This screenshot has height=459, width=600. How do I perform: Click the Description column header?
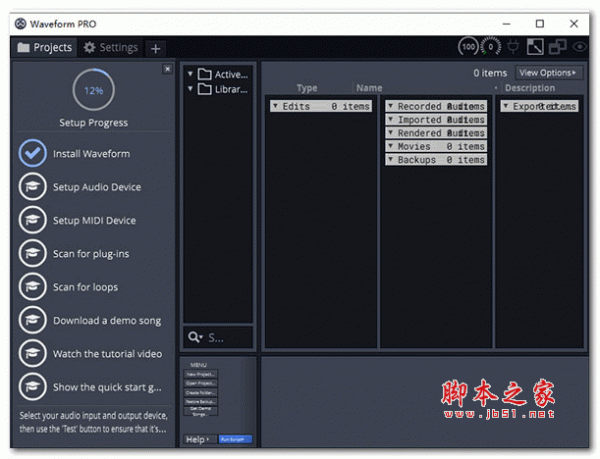(x=530, y=88)
